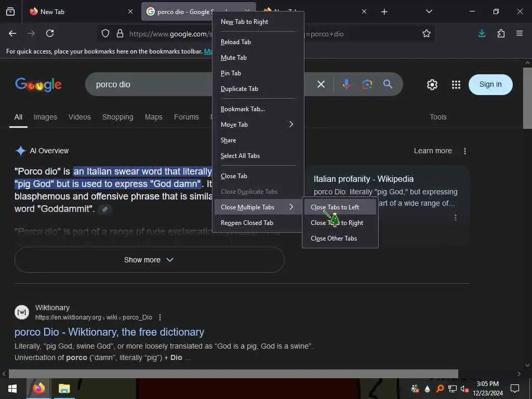Viewport: 532px width, 399px height.
Task: Choose New Tab to Right
Action: click(258, 22)
